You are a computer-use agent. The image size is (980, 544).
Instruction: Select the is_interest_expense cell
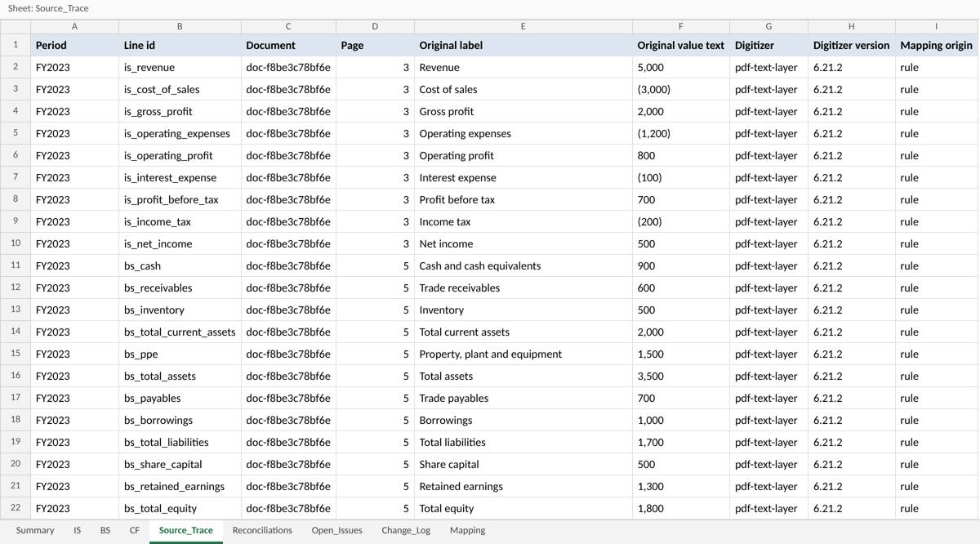pos(180,177)
